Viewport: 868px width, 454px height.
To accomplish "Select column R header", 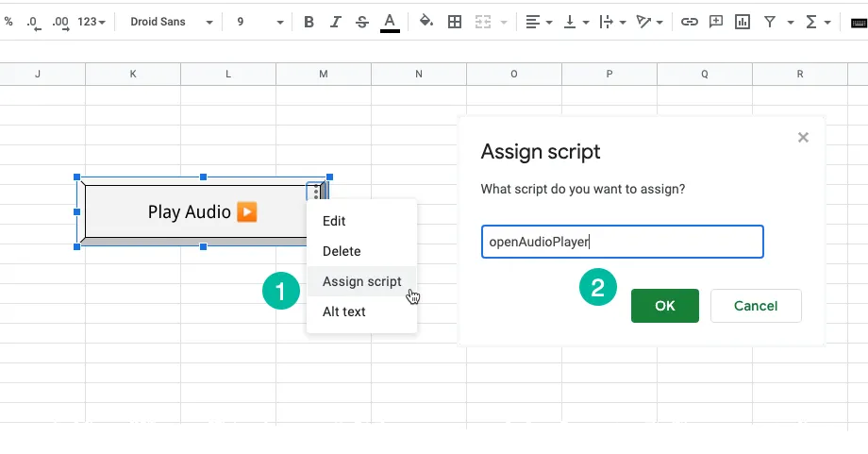I will [x=800, y=74].
